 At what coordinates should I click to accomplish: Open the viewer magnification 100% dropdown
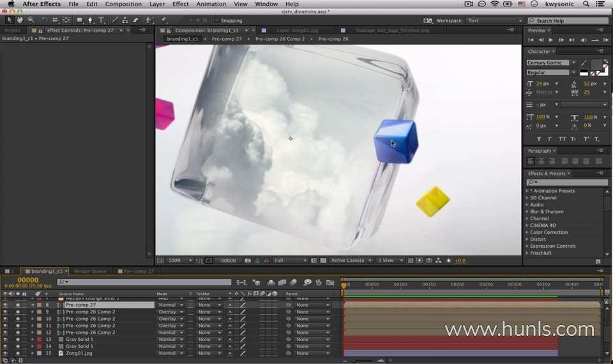(x=180, y=261)
